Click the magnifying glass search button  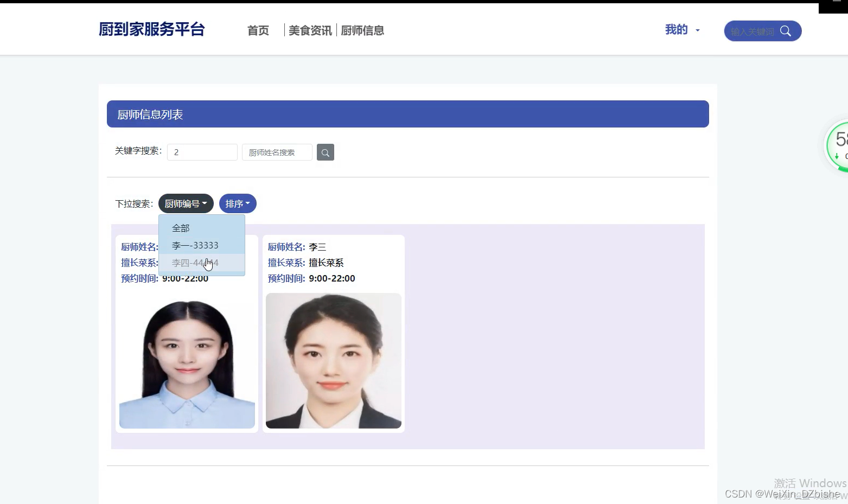click(x=325, y=152)
